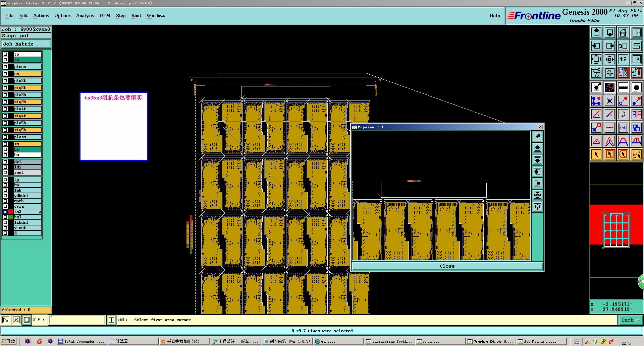This screenshot has height=346, width=644.
Task: Open the Step menu
Action: click(x=121, y=15)
